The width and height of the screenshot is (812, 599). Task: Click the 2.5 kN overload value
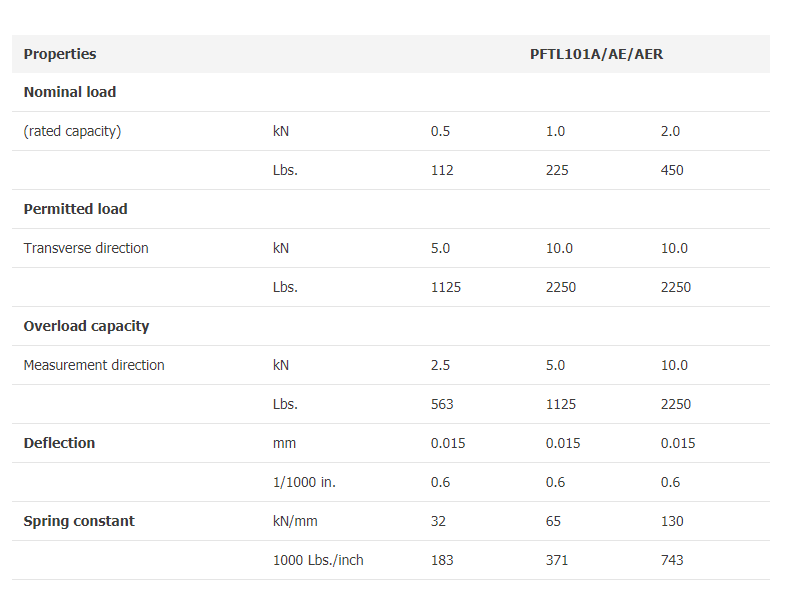pos(441,365)
